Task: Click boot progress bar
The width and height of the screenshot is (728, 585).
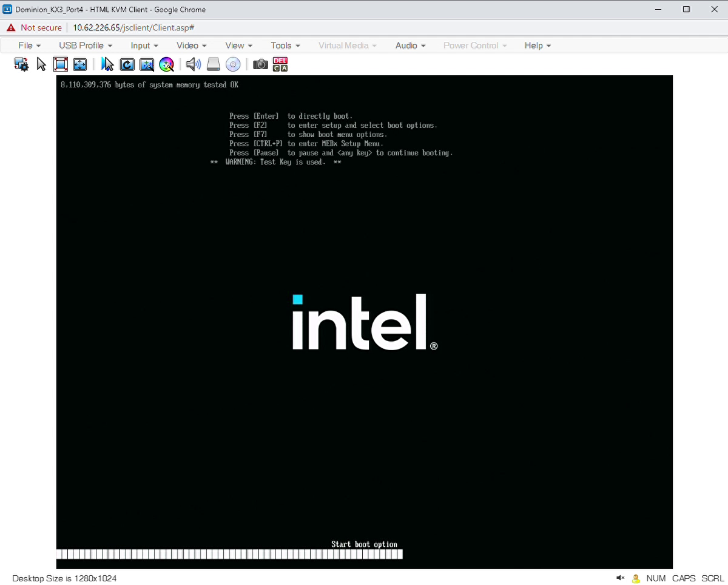Action: (x=229, y=554)
